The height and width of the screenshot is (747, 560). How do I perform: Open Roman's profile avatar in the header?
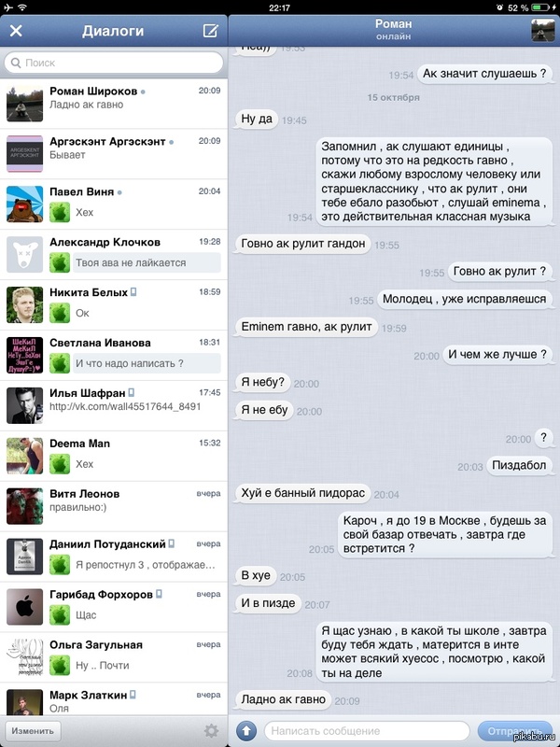tap(542, 31)
